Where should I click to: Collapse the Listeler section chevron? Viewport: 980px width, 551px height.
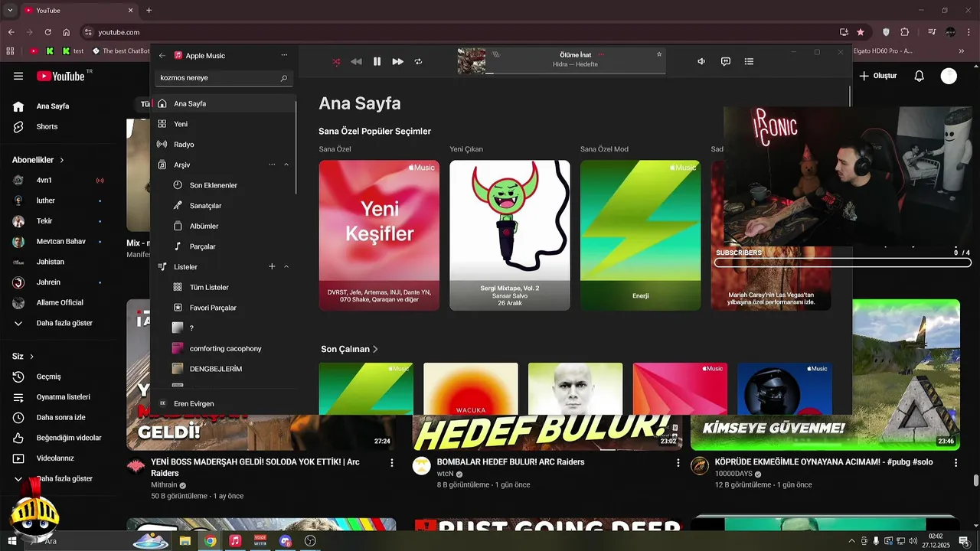286,266
